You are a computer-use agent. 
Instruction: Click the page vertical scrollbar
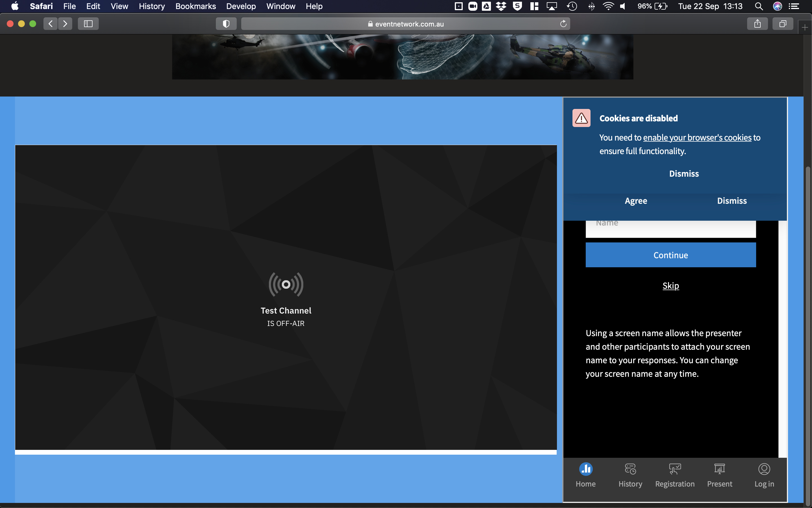[x=808, y=336]
